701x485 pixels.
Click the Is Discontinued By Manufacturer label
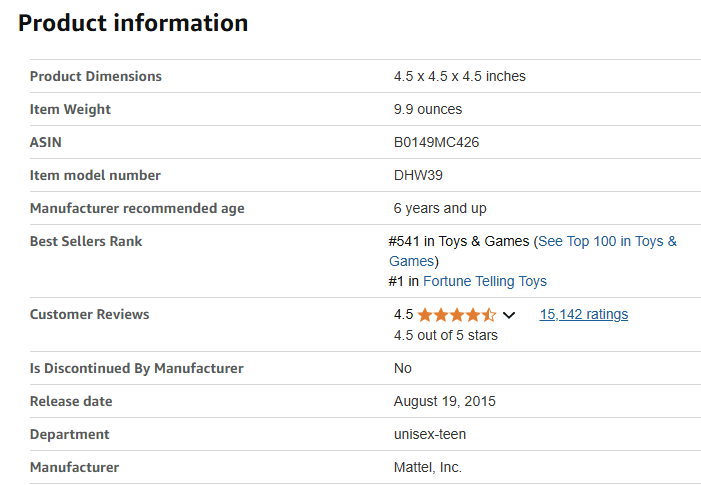[136, 368]
